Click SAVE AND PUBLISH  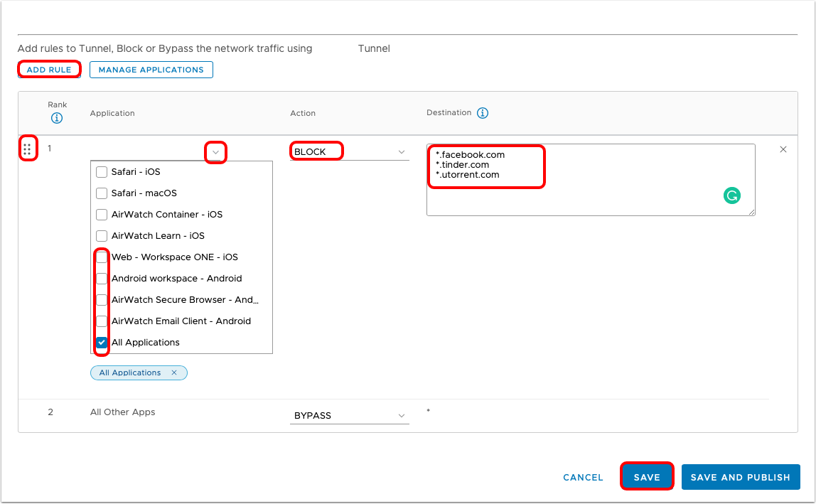click(x=740, y=477)
